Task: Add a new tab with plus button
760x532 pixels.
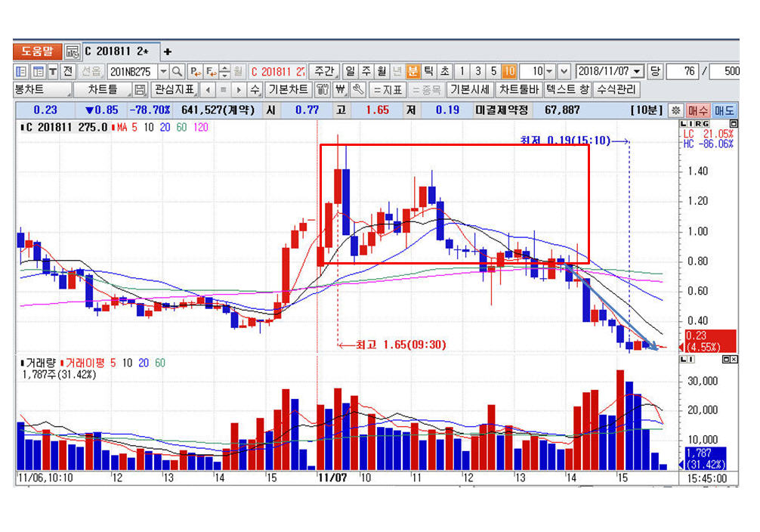Action: [168, 51]
